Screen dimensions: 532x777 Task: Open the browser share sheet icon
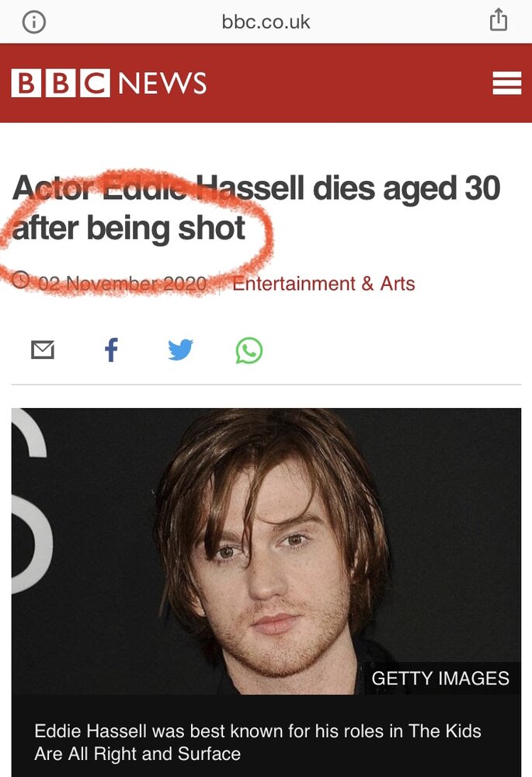tap(499, 20)
